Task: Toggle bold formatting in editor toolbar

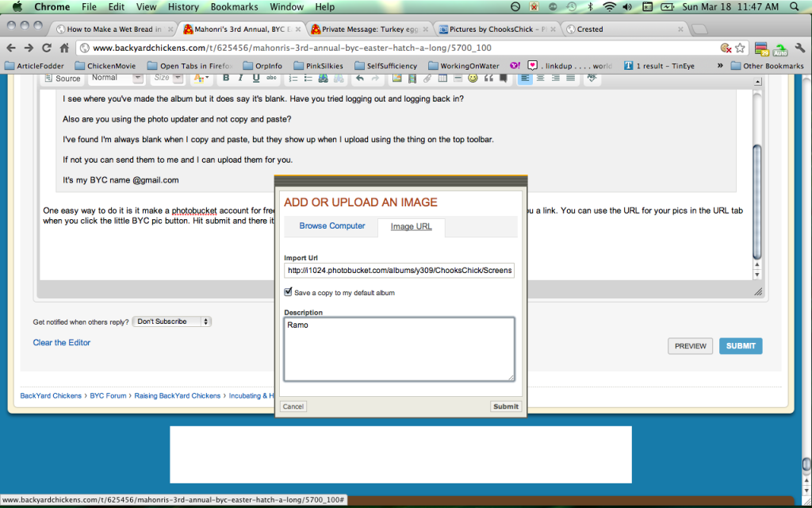Action: pyautogui.click(x=226, y=79)
